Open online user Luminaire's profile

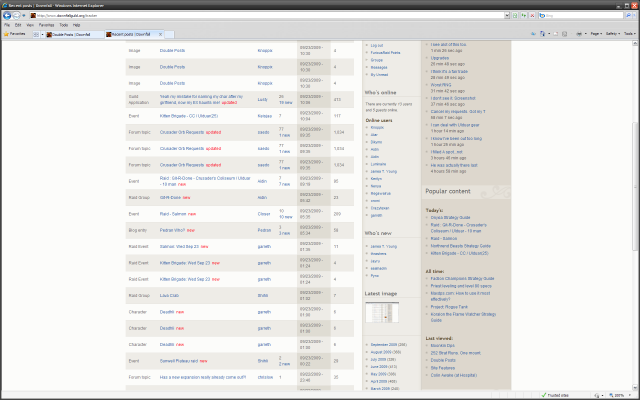point(378,164)
